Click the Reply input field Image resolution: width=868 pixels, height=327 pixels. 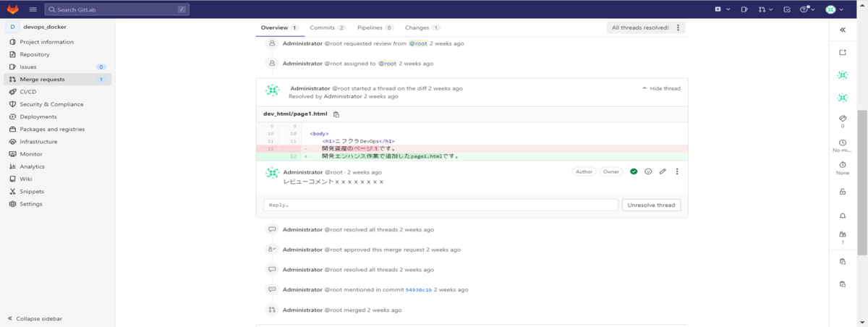[441, 205]
